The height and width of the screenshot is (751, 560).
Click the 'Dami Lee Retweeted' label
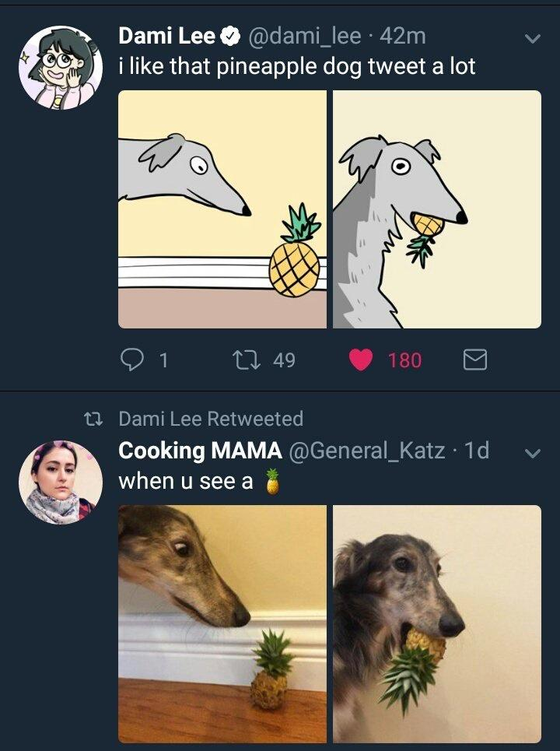click(x=210, y=419)
